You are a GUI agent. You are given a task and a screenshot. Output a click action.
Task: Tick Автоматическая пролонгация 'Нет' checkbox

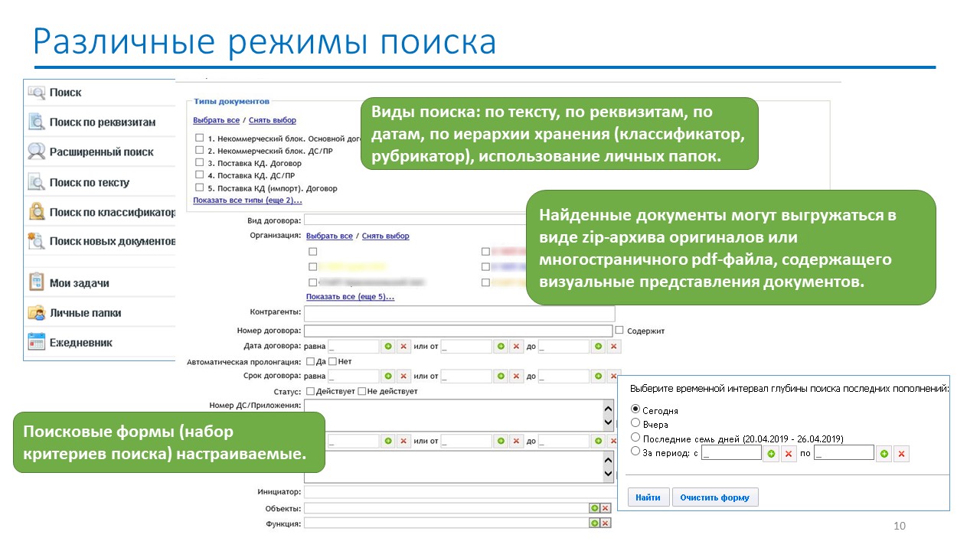pyautogui.click(x=332, y=361)
